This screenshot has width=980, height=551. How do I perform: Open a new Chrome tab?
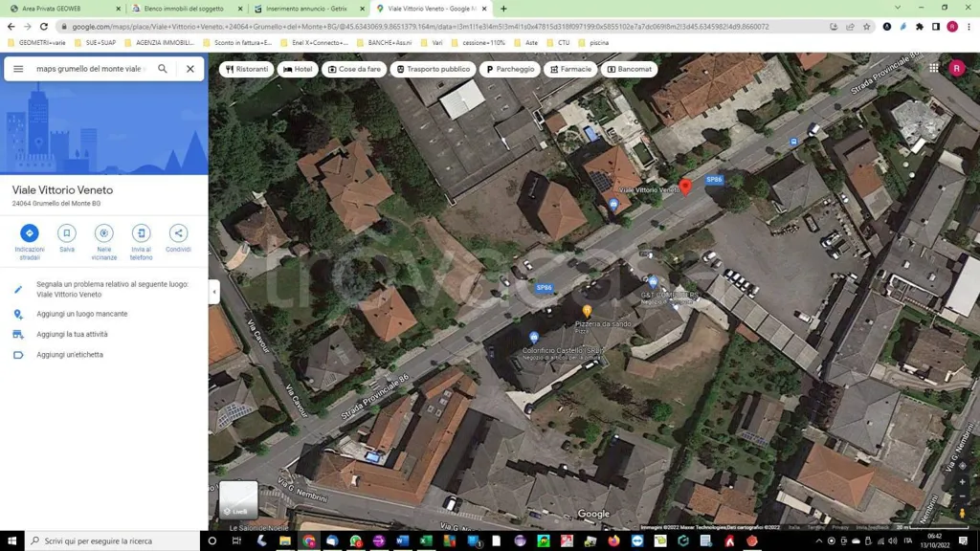(503, 9)
